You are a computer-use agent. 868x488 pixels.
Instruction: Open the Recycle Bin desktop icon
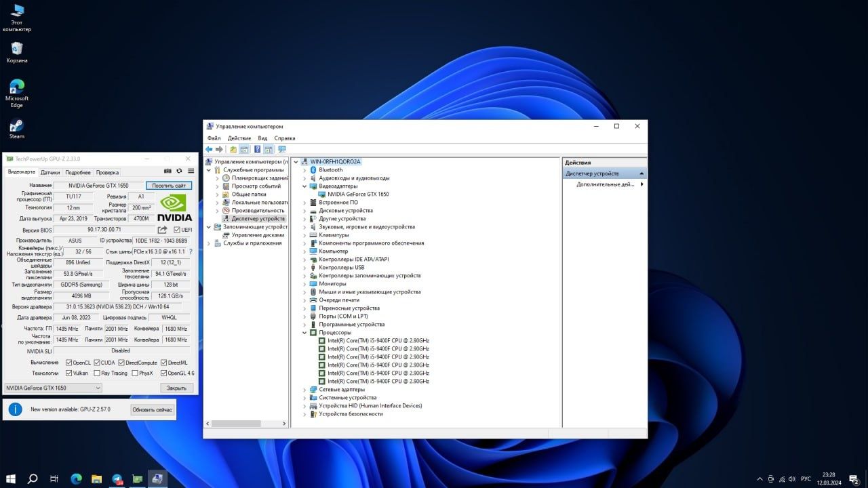[x=17, y=52]
